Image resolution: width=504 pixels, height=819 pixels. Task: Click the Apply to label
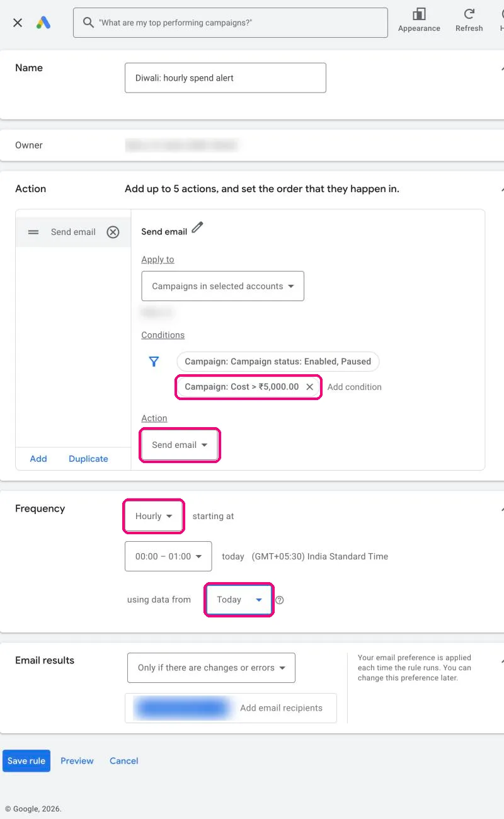(x=157, y=260)
